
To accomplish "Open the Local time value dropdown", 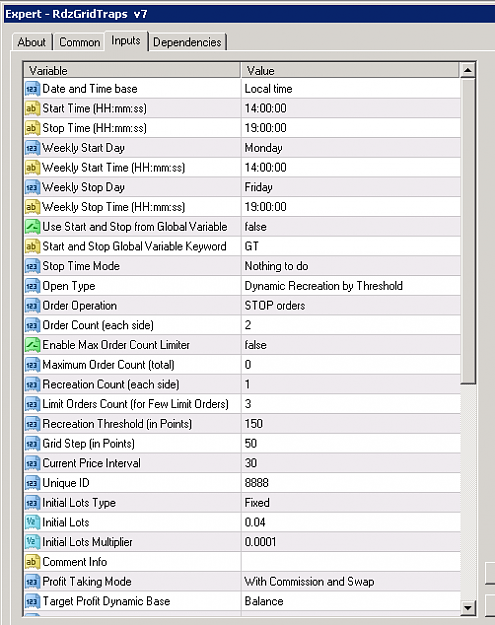I will (x=351, y=88).
